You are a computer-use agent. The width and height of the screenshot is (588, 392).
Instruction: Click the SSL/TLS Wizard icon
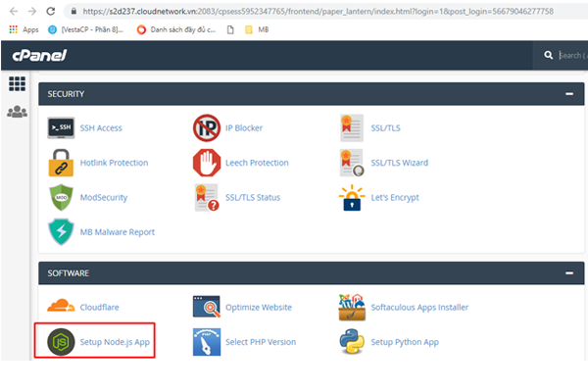(352, 163)
